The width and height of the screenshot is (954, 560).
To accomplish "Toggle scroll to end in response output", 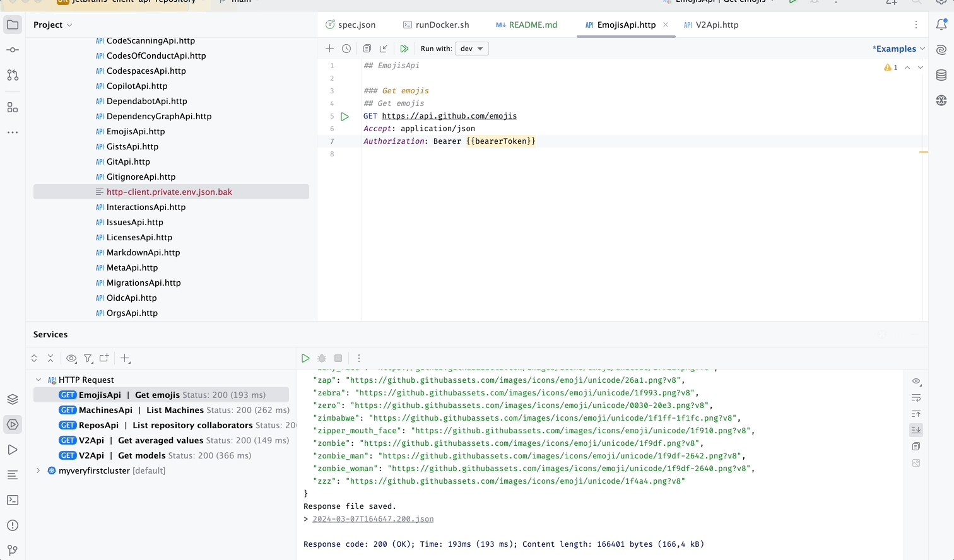I will pyautogui.click(x=916, y=430).
